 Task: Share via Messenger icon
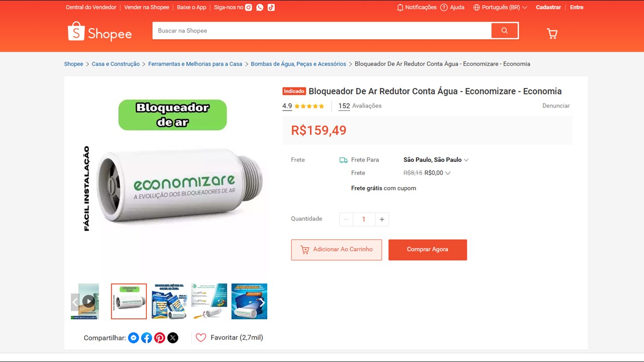133,338
